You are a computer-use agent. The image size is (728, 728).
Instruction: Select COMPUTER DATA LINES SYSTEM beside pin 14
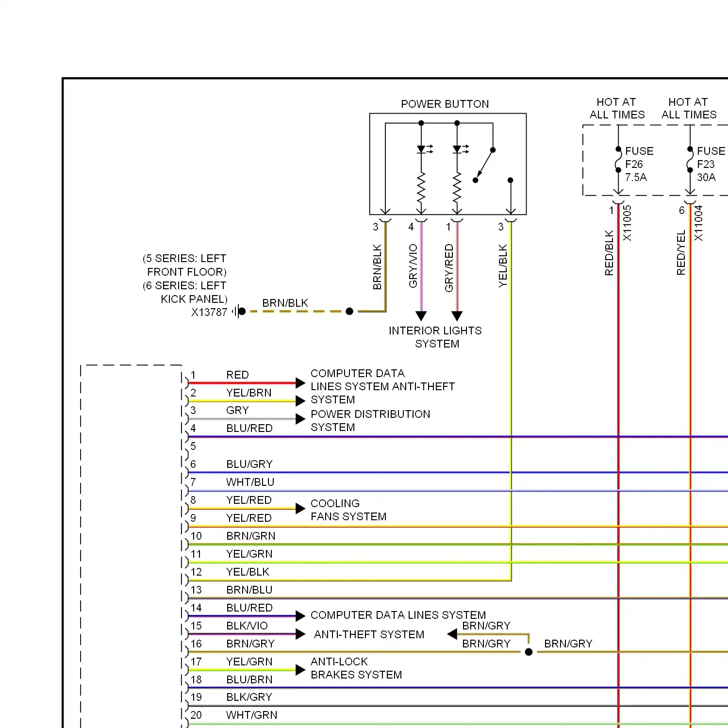[x=398, y=615]
